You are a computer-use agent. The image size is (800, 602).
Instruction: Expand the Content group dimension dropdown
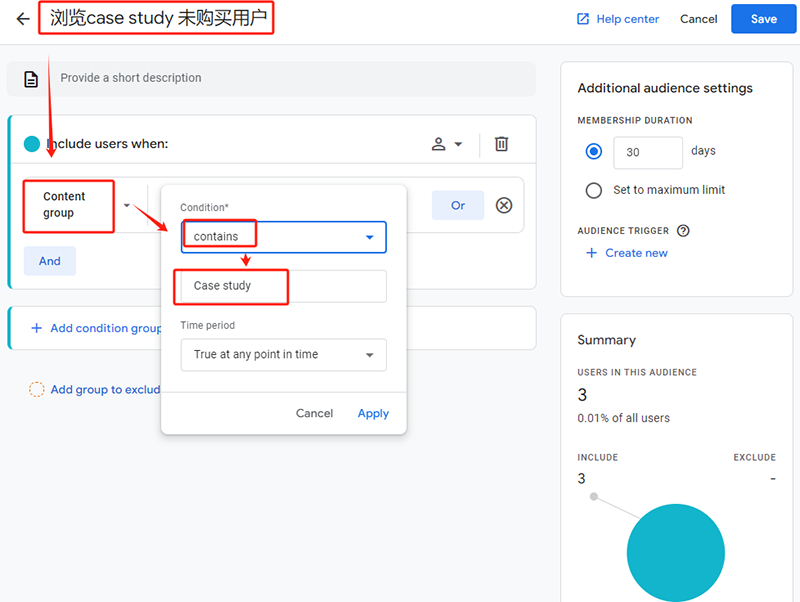[127, 205]
